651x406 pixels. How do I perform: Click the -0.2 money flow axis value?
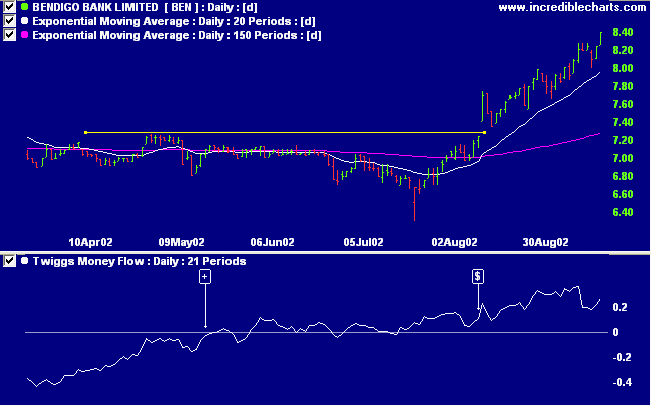pyautogui.click(x=620, y=357)
